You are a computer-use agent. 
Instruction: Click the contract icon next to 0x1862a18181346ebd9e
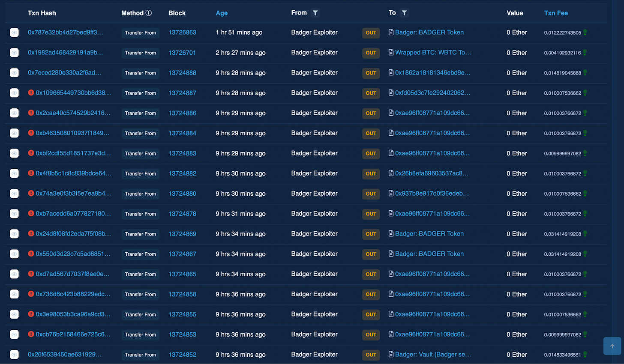point(391,72)
